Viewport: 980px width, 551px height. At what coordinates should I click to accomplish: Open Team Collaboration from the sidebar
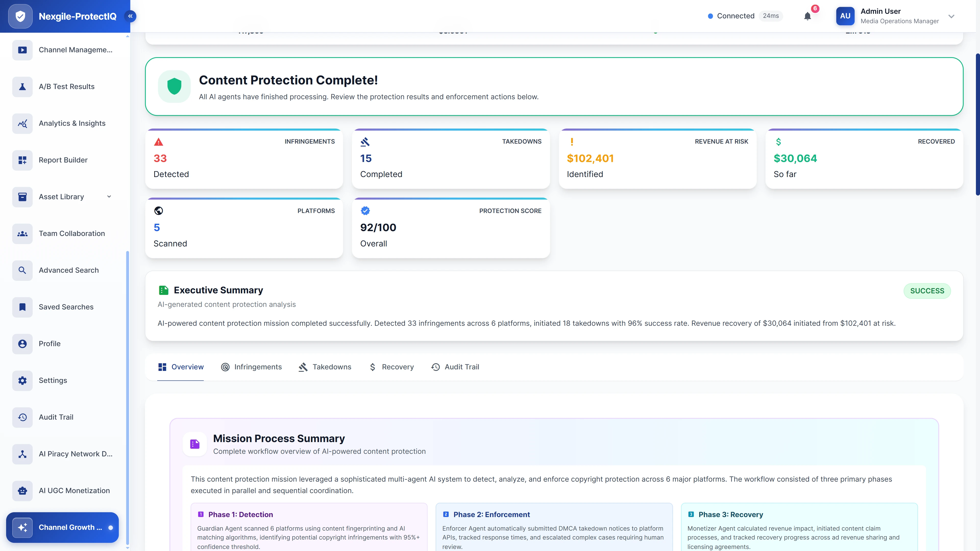[71, 233]
